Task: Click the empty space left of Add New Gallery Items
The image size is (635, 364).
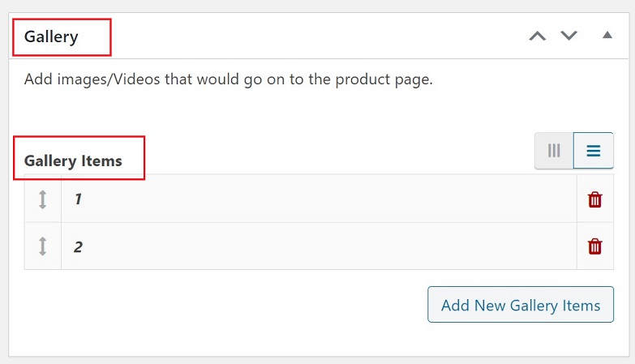Action: (227, 306)
